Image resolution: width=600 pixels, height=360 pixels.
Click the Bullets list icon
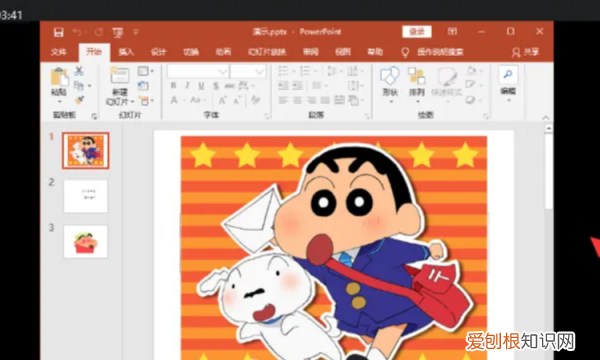click(283, 71)
